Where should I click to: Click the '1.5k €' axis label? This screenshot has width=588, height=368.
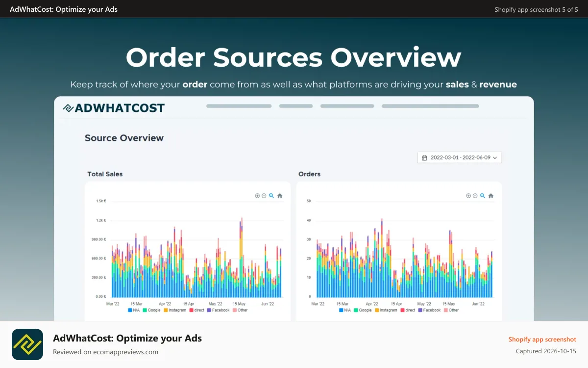point(101,201)
